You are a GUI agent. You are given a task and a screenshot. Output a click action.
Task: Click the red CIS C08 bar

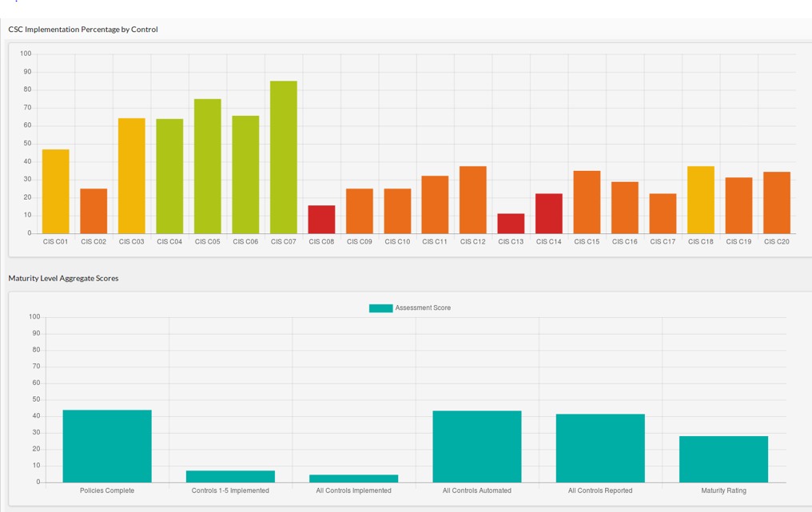(322, 220)
